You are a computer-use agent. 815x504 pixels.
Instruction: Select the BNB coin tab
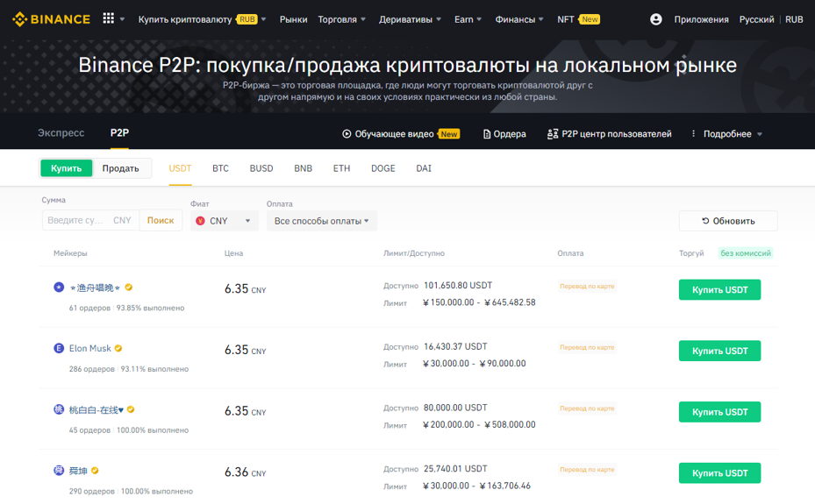pyautogui.click(x=303, y=168)
